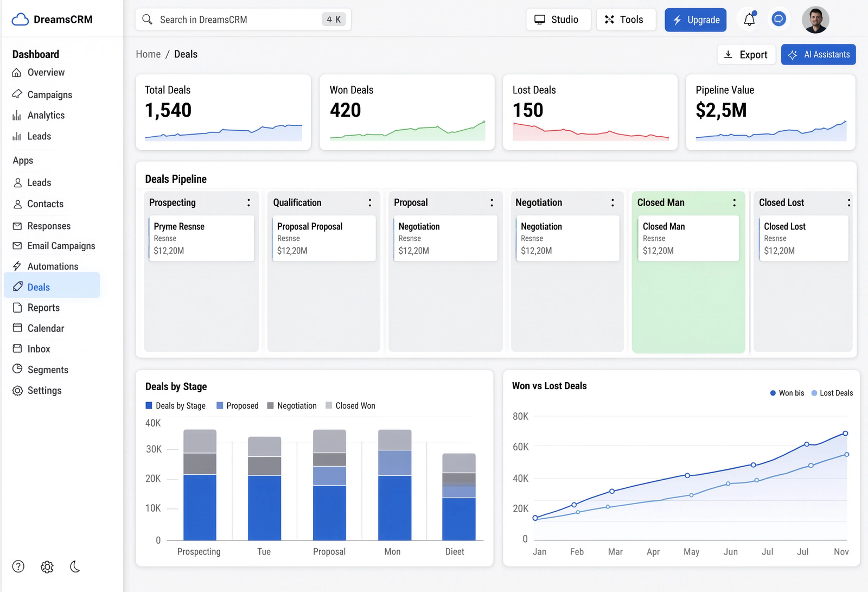868x592 pixels.
Task: Open Prospecting column options menu
Action: coord(249,202)
